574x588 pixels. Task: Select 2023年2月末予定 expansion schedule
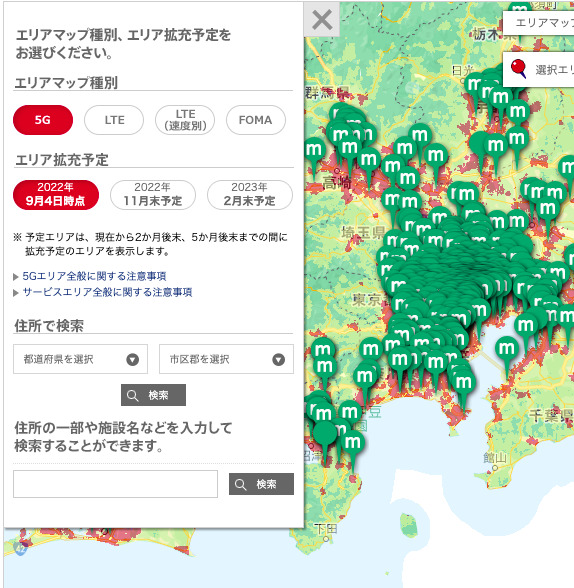point(250,195)
